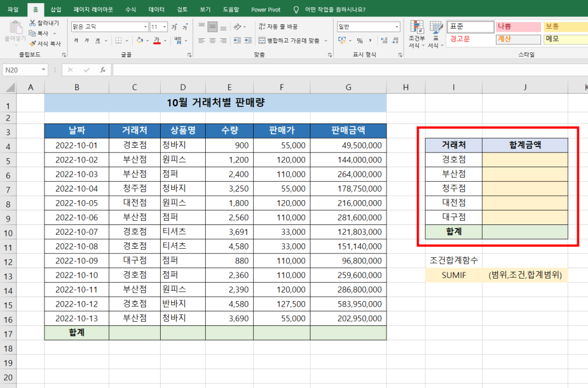Decrease indent icon
Viewport: 588px width, 388px height.
coord(237,41)
